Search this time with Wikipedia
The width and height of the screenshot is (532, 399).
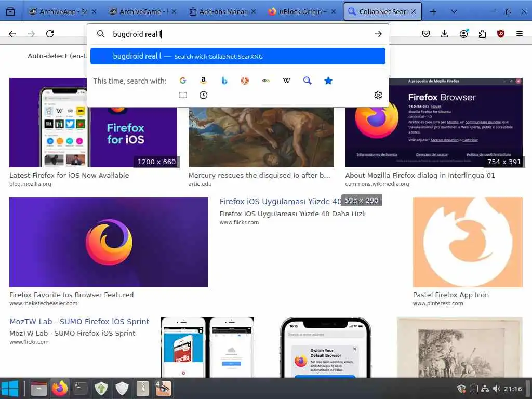click(287, 81)
